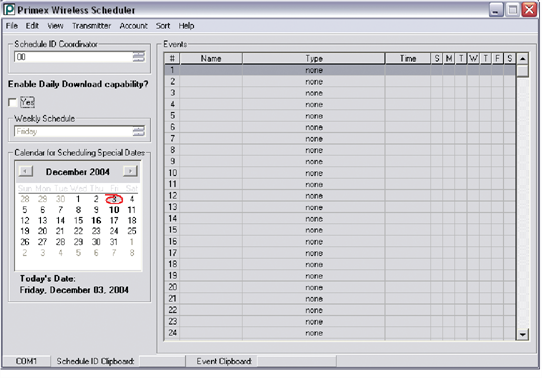Select December 1 in the calendar
The width and height of the screenshot is (542, 378).
point(78,199)
